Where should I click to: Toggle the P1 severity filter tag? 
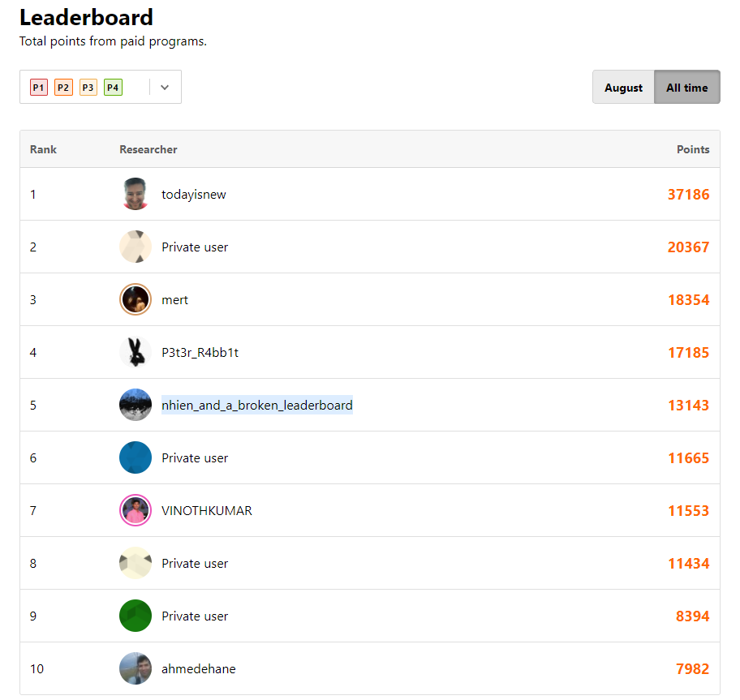tap(39, 88)
